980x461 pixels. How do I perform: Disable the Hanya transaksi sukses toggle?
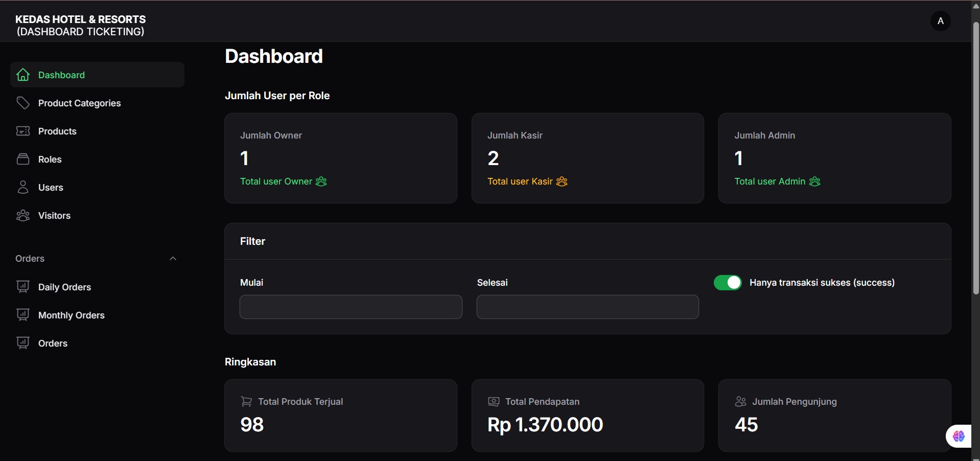[x=727, y=282]
